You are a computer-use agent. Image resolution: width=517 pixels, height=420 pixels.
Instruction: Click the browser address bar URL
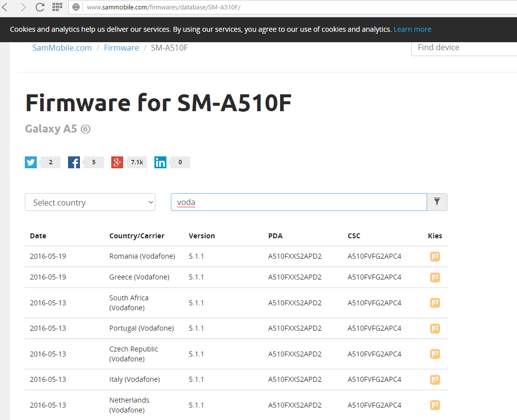tap(163, 7)
